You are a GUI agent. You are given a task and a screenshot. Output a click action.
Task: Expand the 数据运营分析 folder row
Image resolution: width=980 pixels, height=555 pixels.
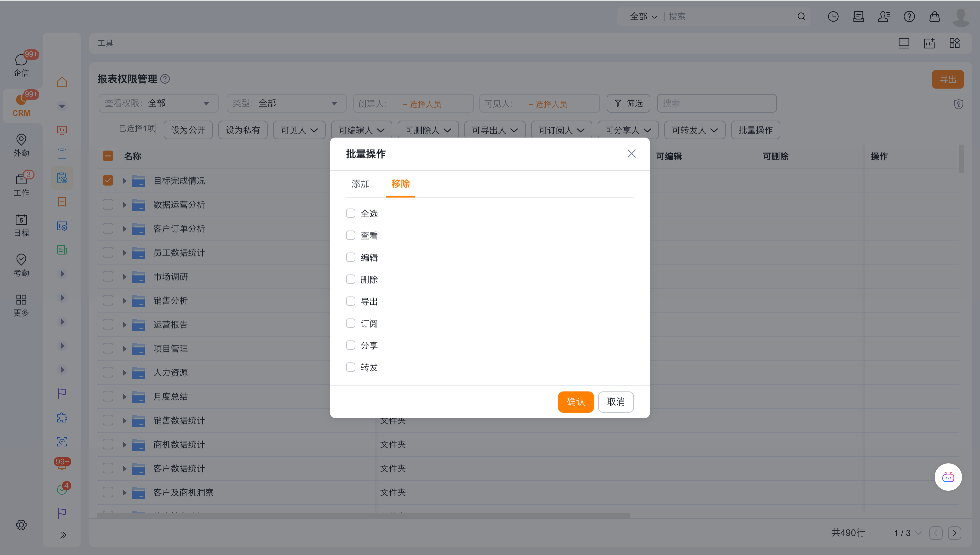point(124,205)
